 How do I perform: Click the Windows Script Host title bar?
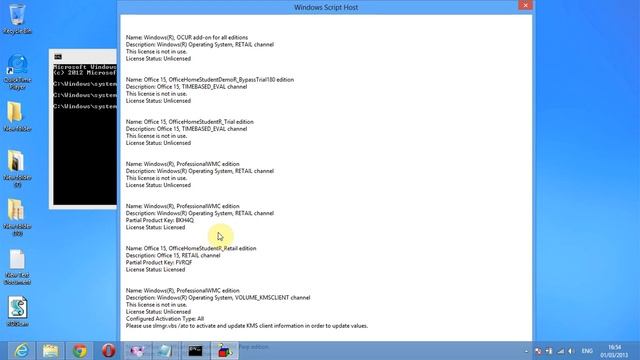(326, 7)
